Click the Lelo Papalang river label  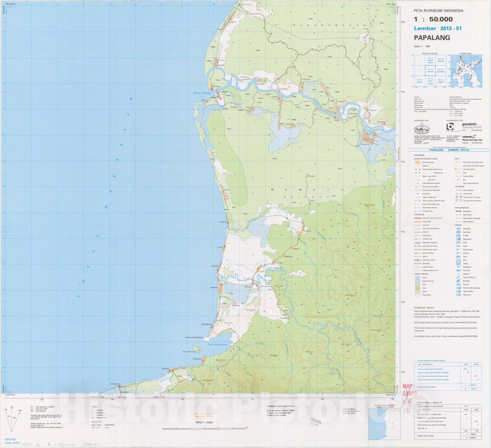pos(275,268)
